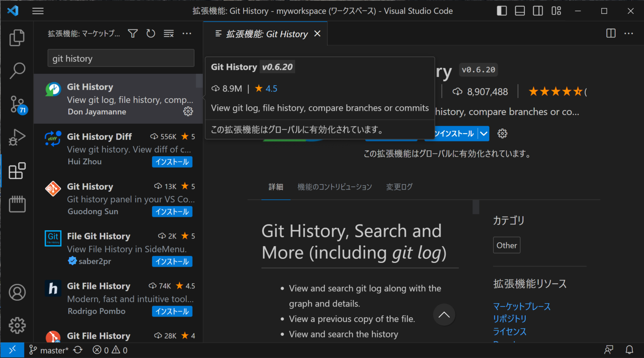Open the Search view

[x=17, y=71]
